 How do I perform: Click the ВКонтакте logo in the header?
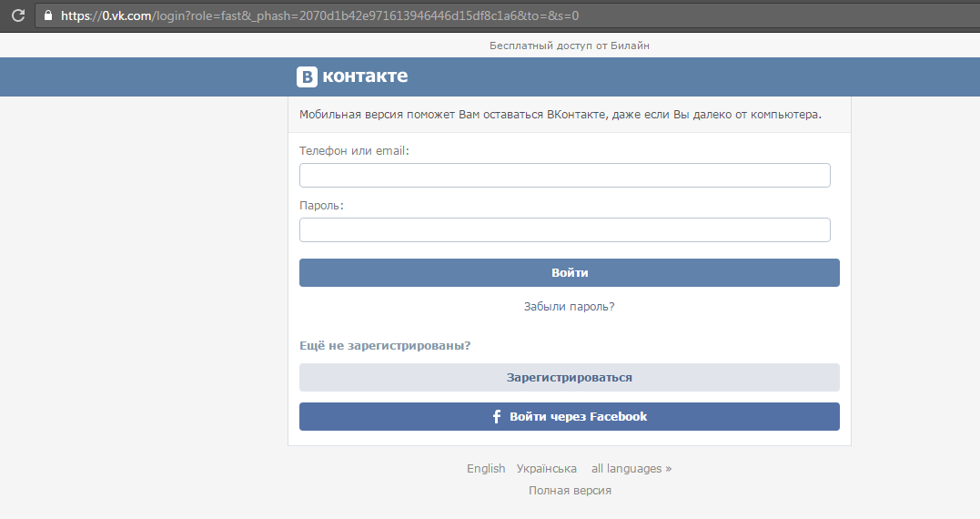pyautogui.click(x=352, y=76)
